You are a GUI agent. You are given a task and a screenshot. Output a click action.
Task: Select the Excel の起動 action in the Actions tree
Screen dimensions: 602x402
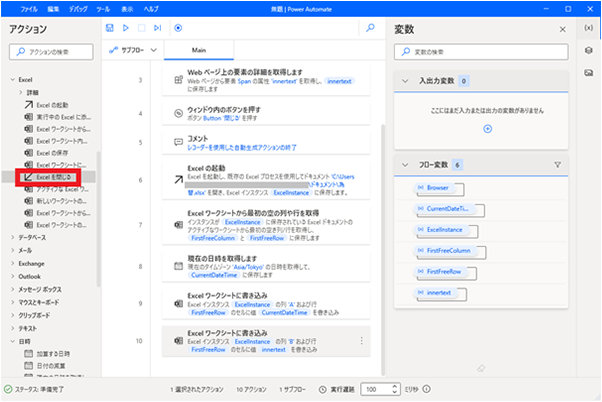click(52, 105)
